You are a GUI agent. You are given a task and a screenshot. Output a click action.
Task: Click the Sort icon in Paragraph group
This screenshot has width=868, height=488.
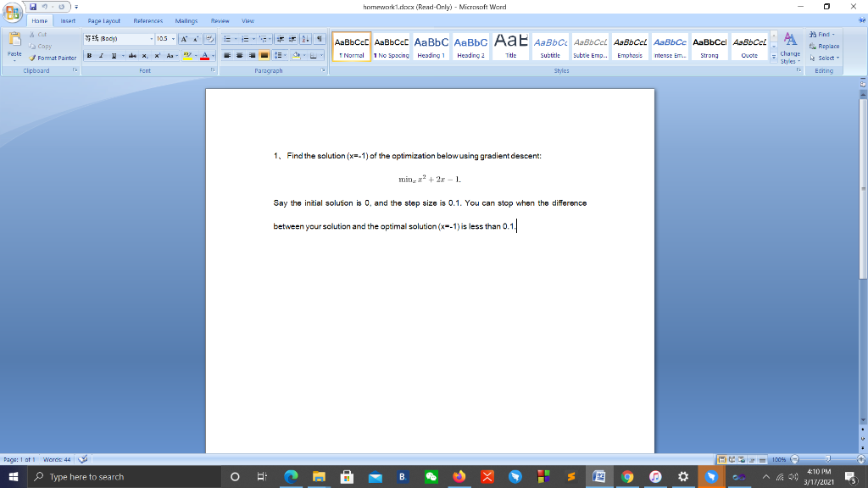tap(305, 37)
